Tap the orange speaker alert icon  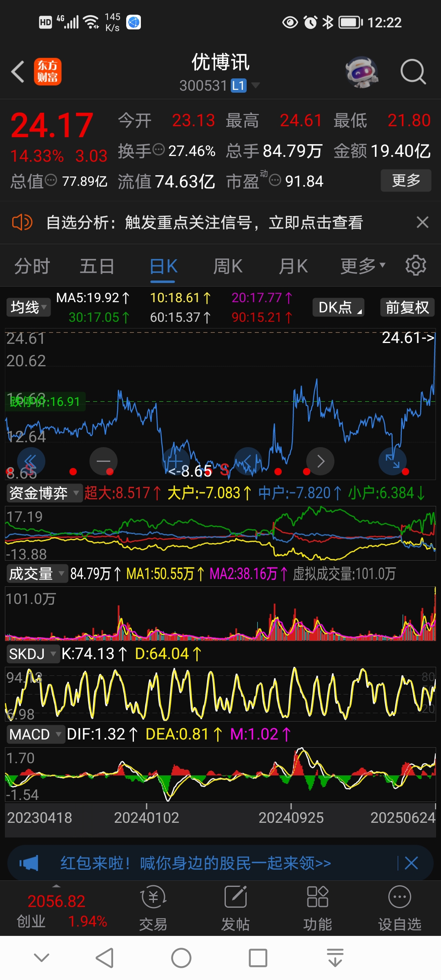click(22, 223)
